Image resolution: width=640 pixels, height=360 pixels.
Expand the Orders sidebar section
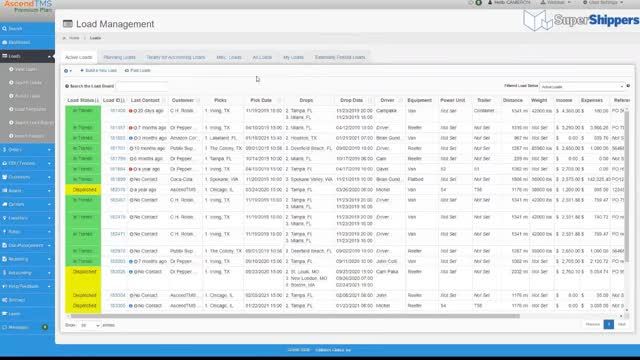27,150
